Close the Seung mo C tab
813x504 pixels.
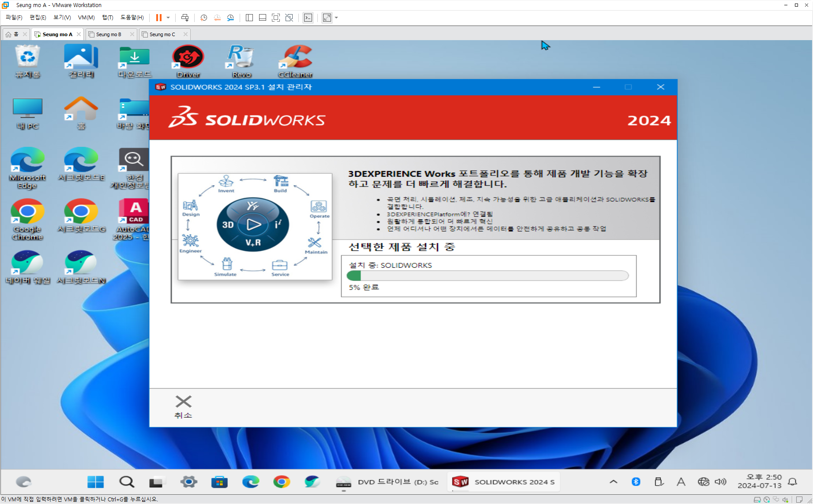point(185,34)
